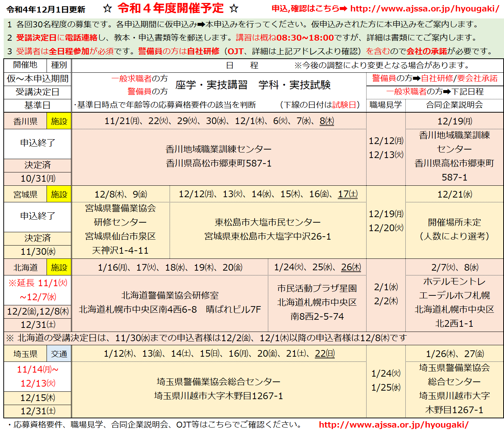Viewport: 504px width, 432px height.
Task: Open the hyougaki URL at the bottom
Action: [394, 425]
